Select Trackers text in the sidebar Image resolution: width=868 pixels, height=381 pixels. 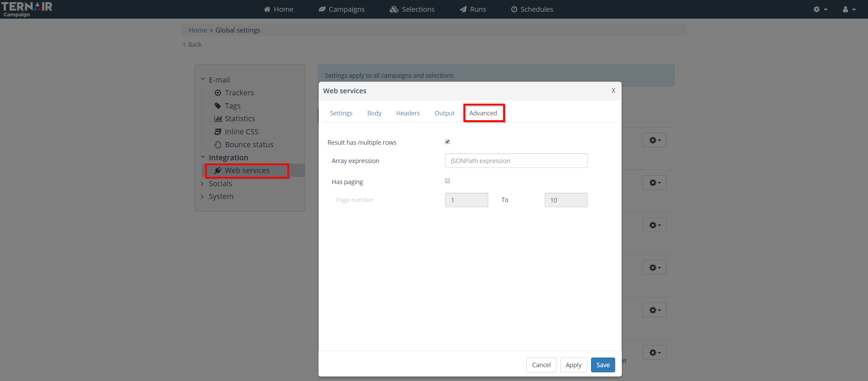pos(239,93)
